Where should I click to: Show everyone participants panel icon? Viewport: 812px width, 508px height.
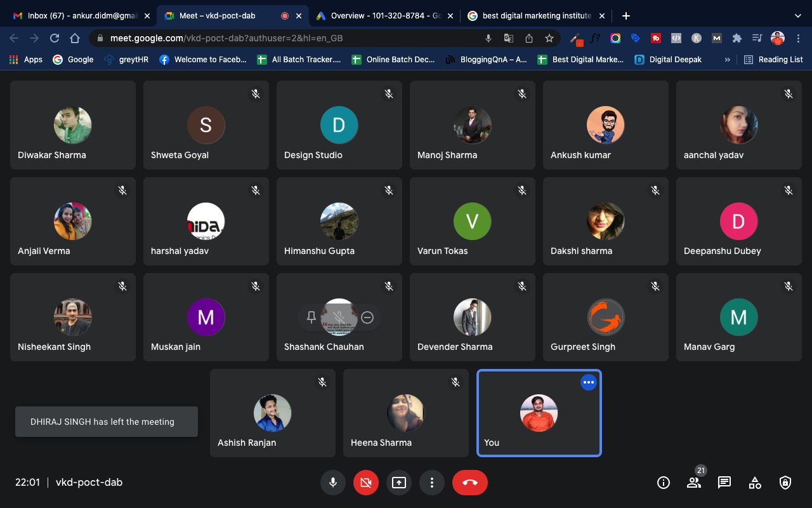(694, 483)
